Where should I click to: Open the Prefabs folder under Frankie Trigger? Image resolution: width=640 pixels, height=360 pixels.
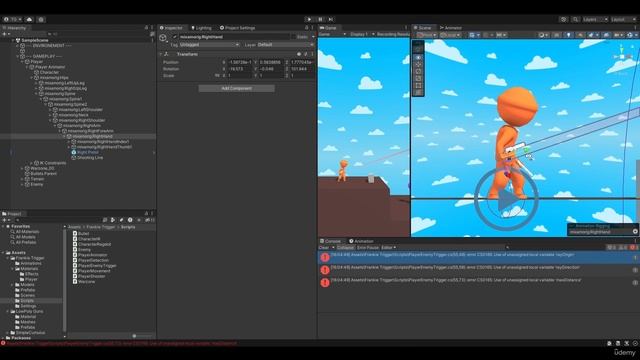pos(28,290)
